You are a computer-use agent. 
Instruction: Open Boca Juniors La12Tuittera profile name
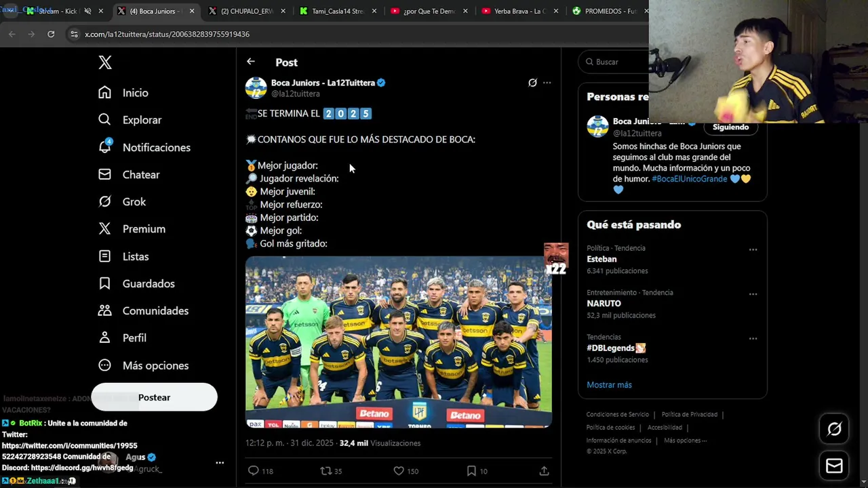(323, 83)
